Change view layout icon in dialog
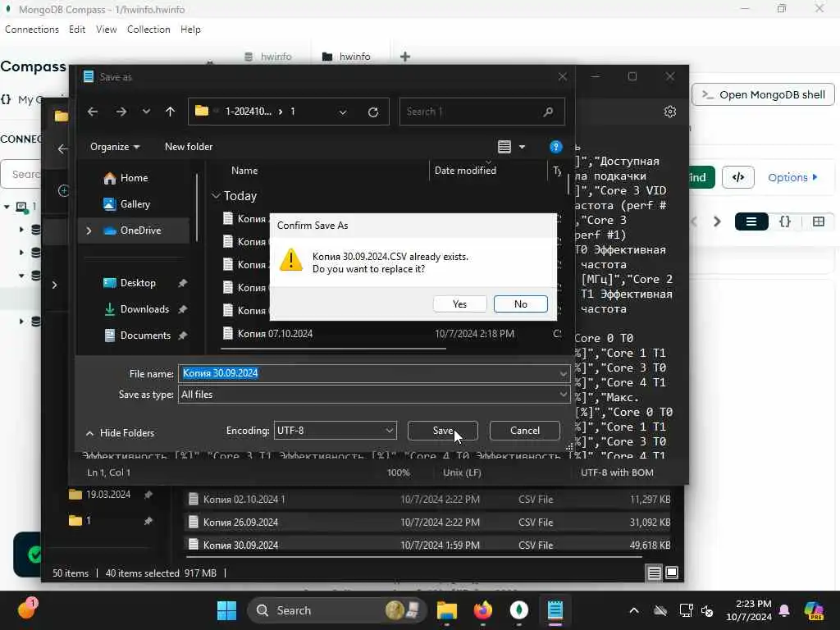Screen dimensions: 840x630 [504, 147]
